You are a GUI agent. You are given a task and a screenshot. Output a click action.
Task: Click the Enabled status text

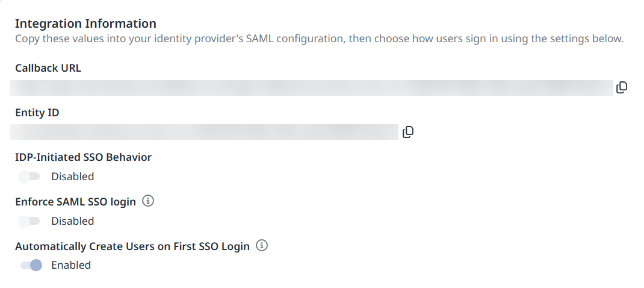pyautogui.click(x=71, y=265)
